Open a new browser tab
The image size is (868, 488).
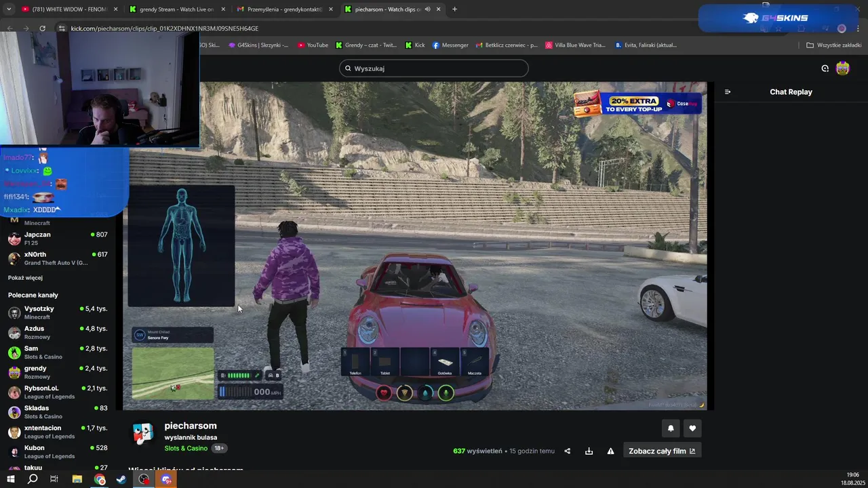pos(454,9)
